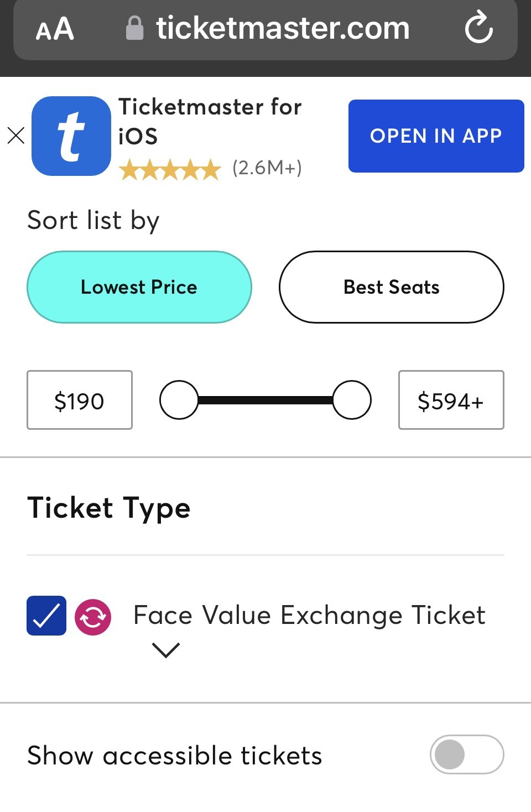Tap the Ticketmaster for iOS title
531x812 pixels.
[210, 121]
